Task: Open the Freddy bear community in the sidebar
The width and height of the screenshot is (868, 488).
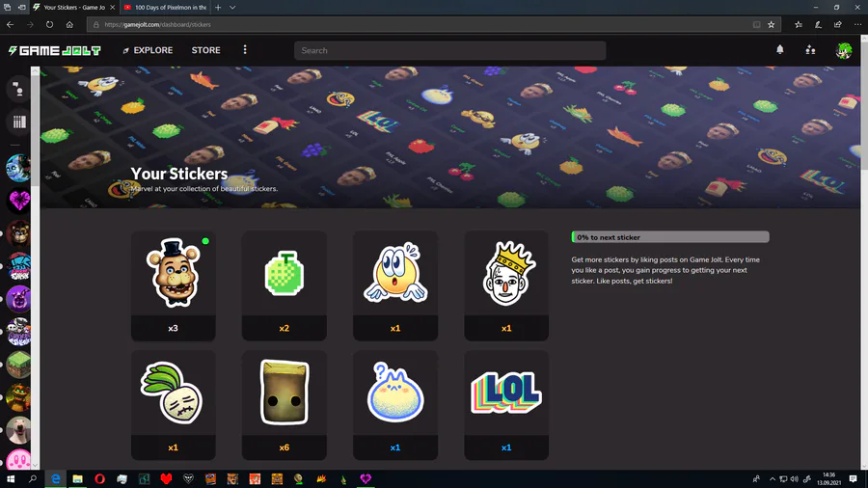Action: click(x=19, y=233)
